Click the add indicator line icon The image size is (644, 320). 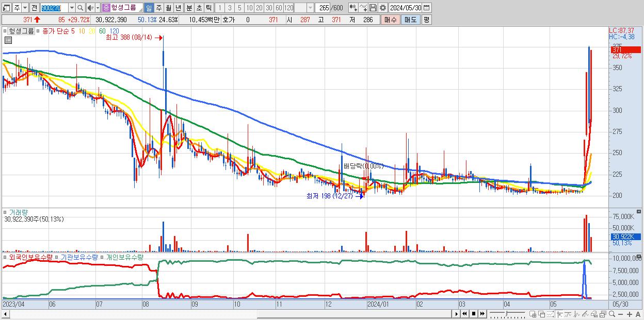[363, 8]
